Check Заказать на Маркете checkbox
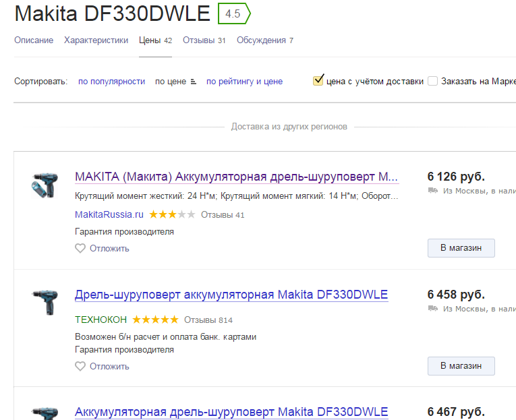The image size is (516, 420). (432, 81)
